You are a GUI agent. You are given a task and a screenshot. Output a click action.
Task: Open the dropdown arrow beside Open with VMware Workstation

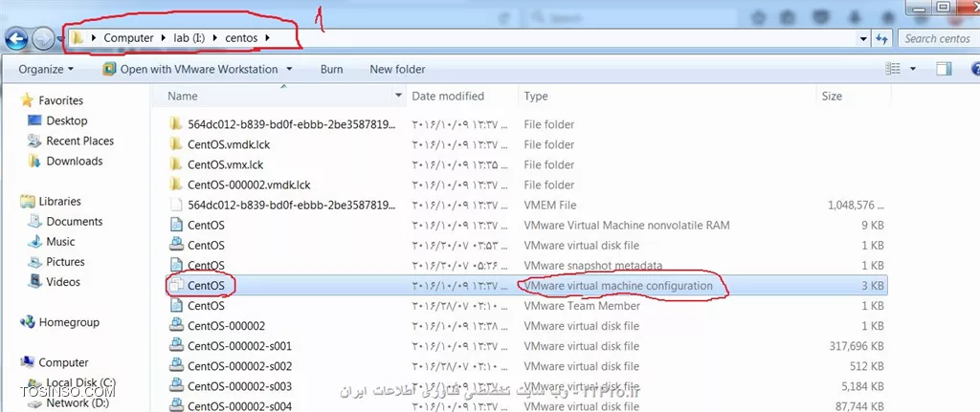click(x=289, y=69)
